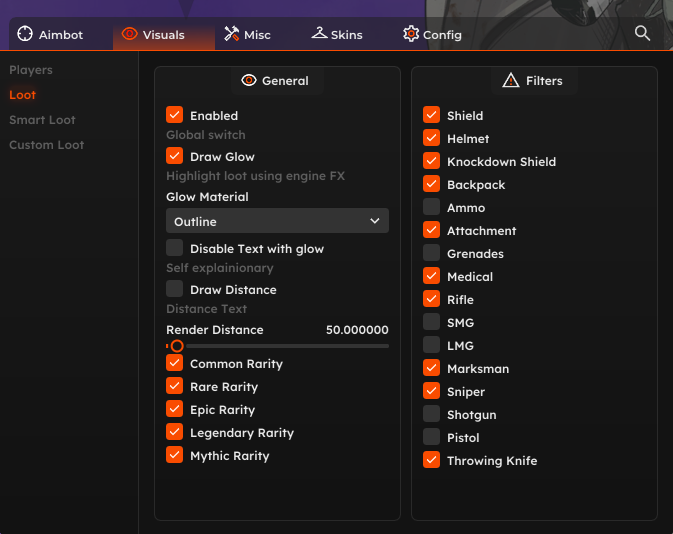Click the Render Distance slider handle

tap(177, 346)
